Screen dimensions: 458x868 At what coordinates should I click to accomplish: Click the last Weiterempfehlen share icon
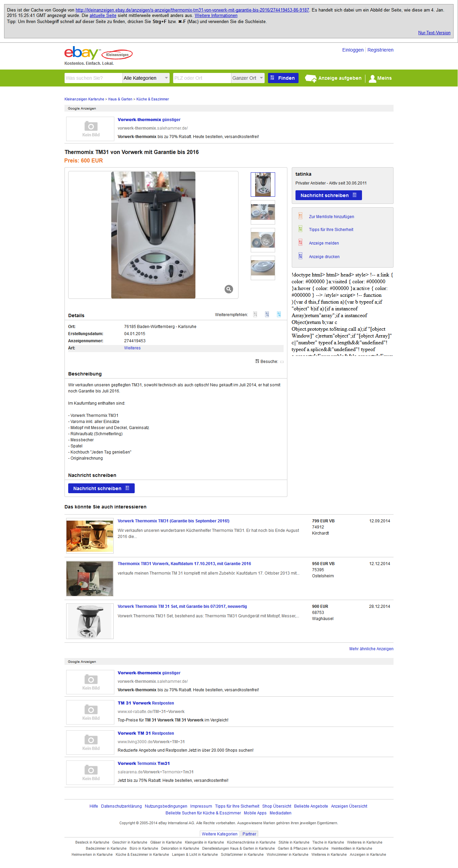point(279,314)
